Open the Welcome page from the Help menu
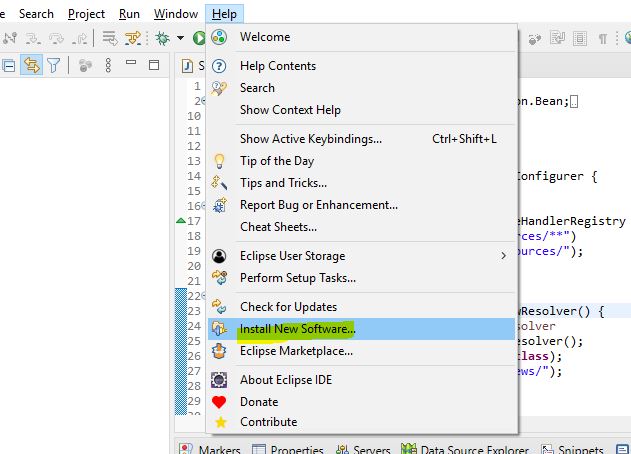This screenshot has height=454, width=631. (361, 37)
